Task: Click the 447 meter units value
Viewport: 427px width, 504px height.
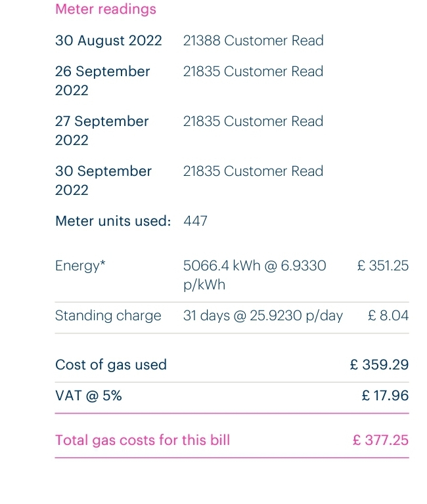Action: tap(195, 221)
